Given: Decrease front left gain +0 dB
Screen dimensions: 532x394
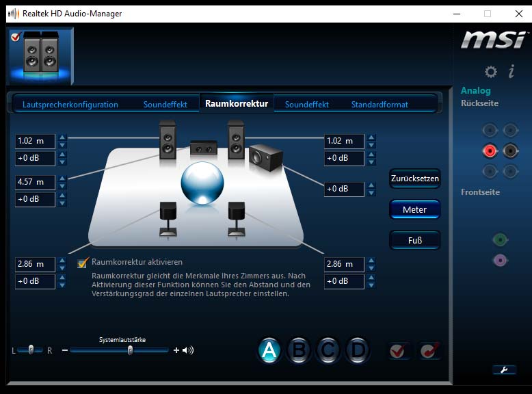Looking at the screenshot, I should (62, 162).
